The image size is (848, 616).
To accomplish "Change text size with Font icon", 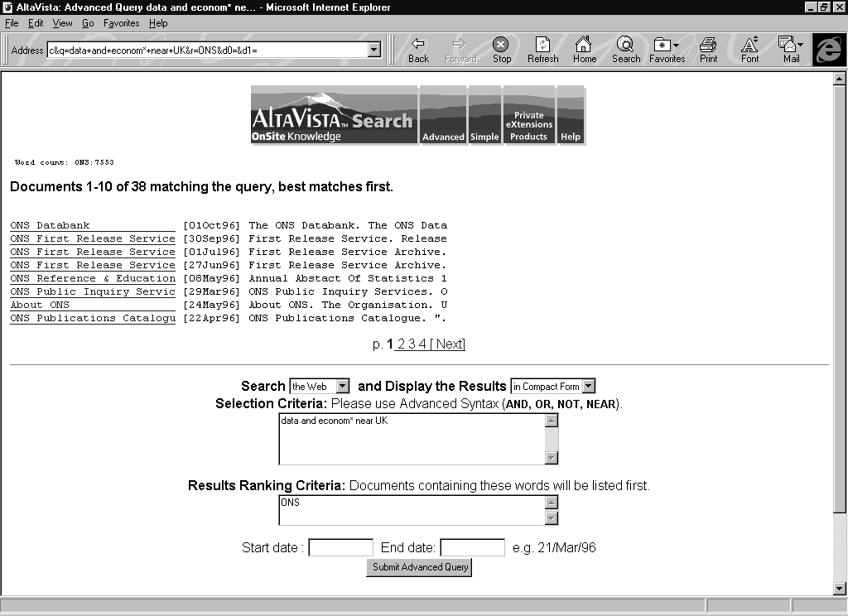I will pyautogui.click(x=749, y=50).
